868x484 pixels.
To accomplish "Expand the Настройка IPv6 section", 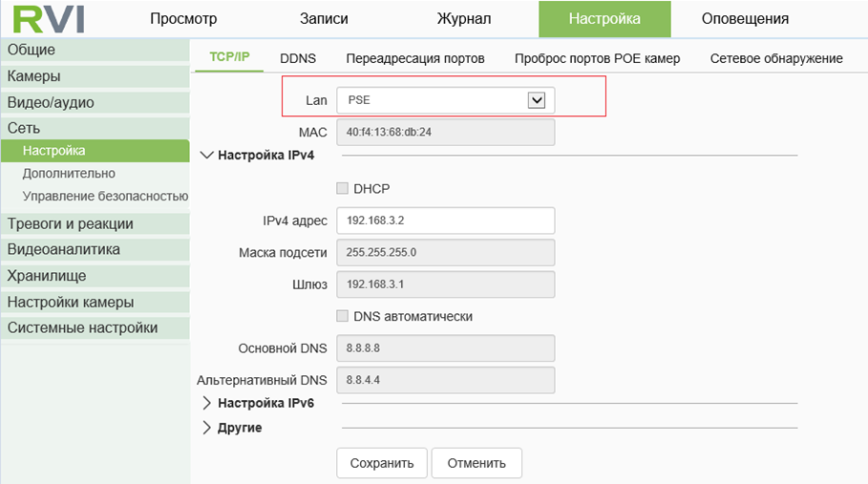I will (208, 403).
